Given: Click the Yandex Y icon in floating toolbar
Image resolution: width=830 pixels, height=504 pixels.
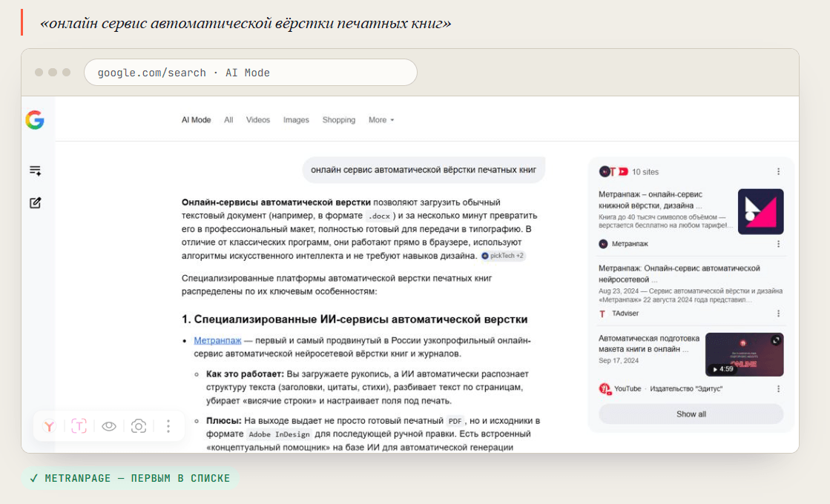Looking at the screenshot, I should 49,426.
